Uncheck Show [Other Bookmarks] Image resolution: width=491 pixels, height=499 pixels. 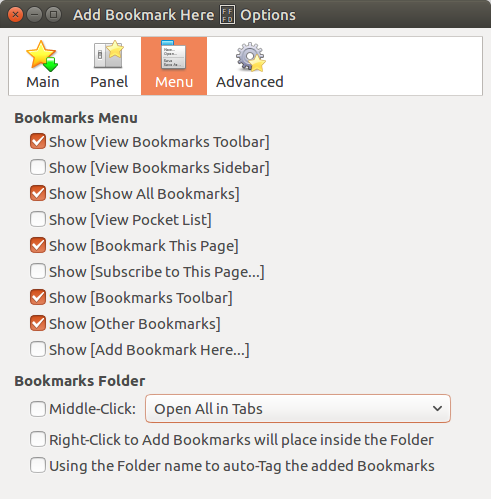click(x=38, y=323)
